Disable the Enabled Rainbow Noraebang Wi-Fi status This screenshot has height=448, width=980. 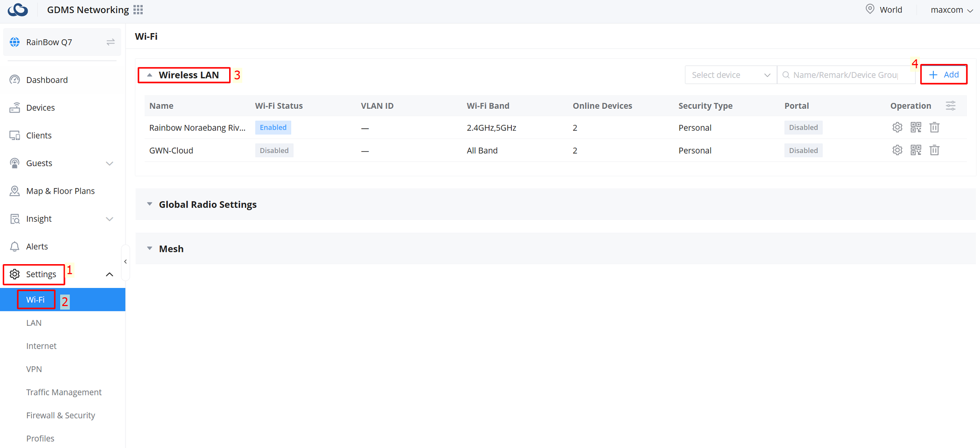point(273,127)
